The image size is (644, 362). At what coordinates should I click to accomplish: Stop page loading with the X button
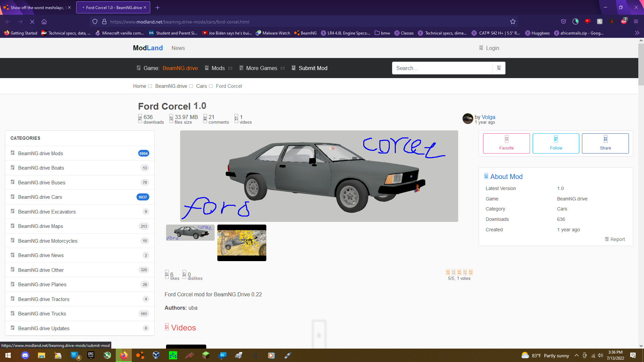point(32,22)
